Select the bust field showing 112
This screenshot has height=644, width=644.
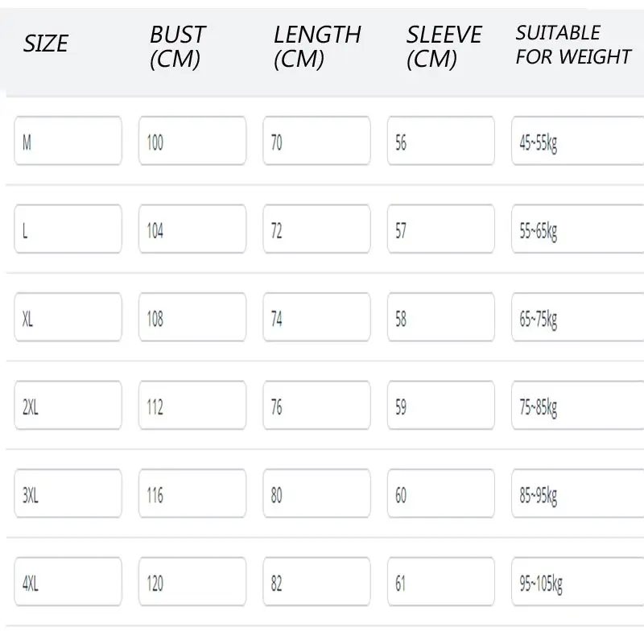[192, 406]
